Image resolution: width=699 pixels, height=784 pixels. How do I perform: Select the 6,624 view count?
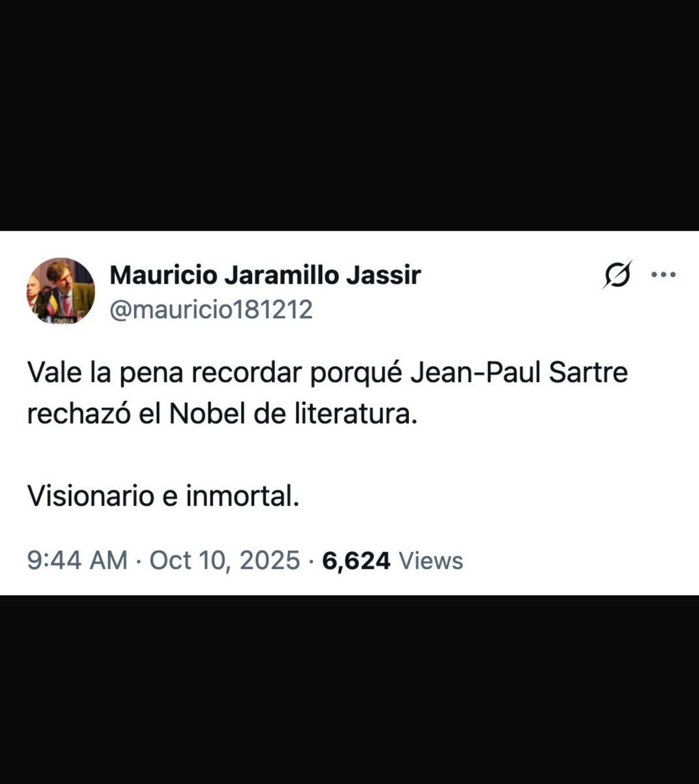[356, 561]
